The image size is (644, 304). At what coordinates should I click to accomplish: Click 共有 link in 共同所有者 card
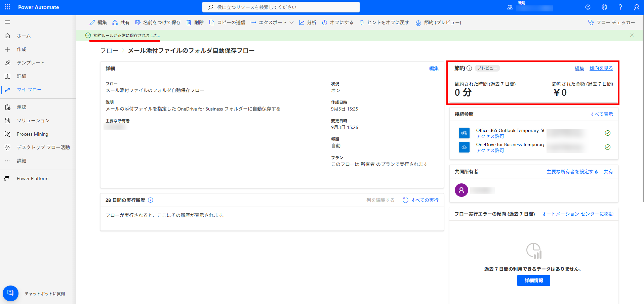pyautogui.click(x=608, y=172)
